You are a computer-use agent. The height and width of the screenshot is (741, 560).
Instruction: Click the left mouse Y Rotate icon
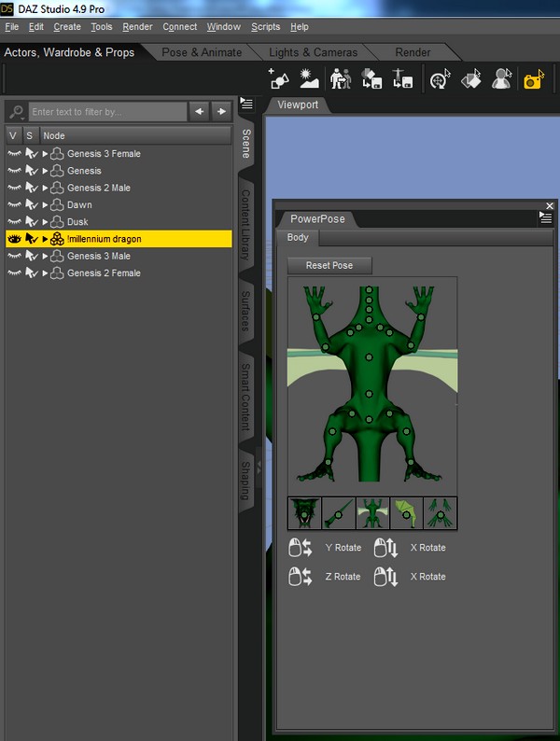[x=301, y=548]
